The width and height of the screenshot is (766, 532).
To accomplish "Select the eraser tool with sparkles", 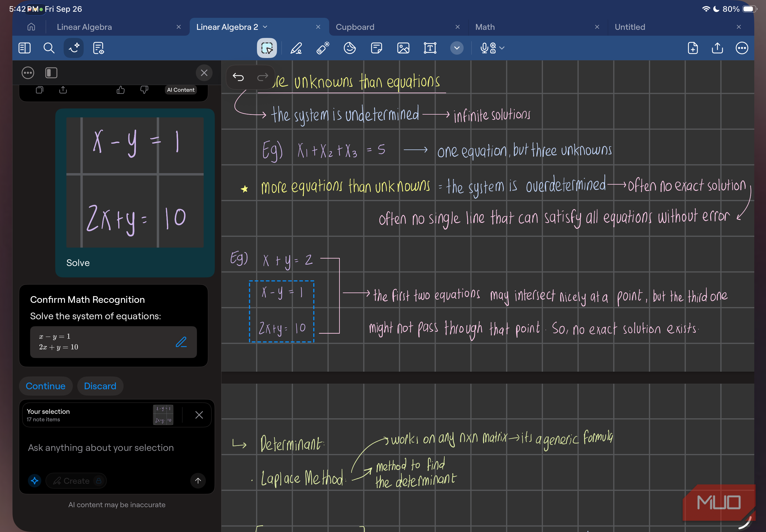I will [x=323, y=48].
